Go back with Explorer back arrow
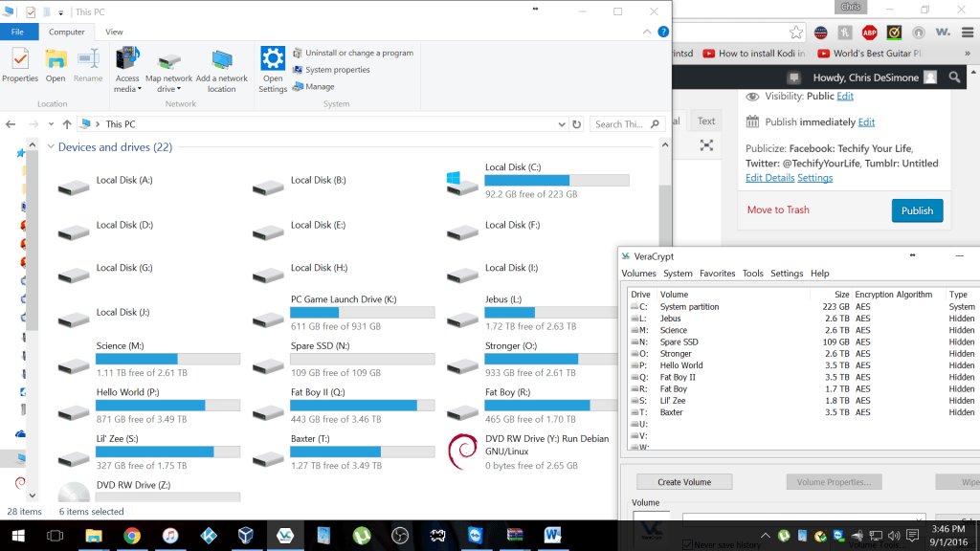 click(x=11, y=124)
